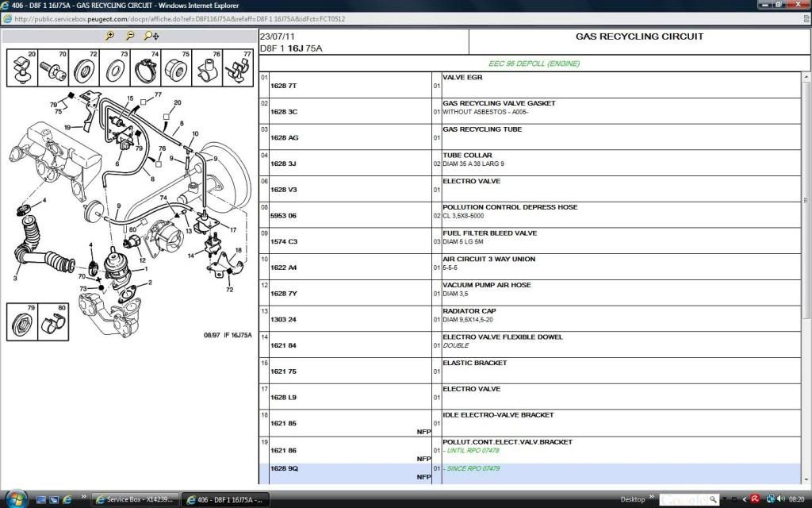Select clip thumbnail number 77

(238, 67)
